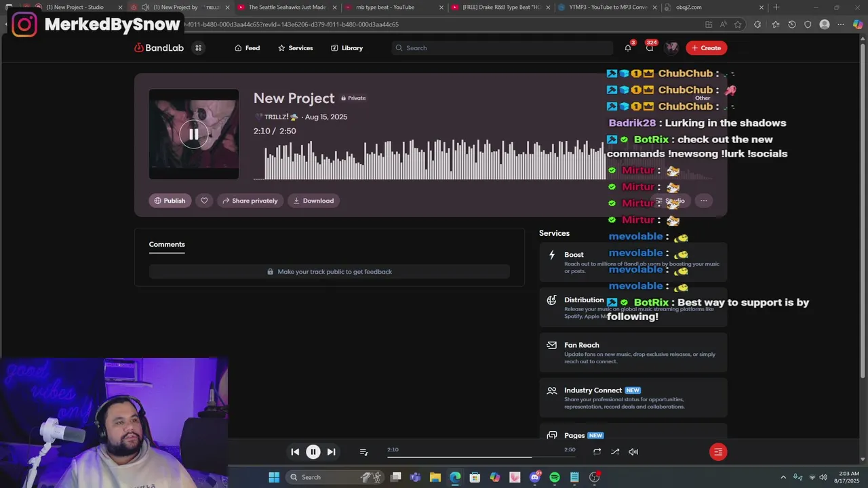Focus the BandLab search field

[x=502, y=48]
